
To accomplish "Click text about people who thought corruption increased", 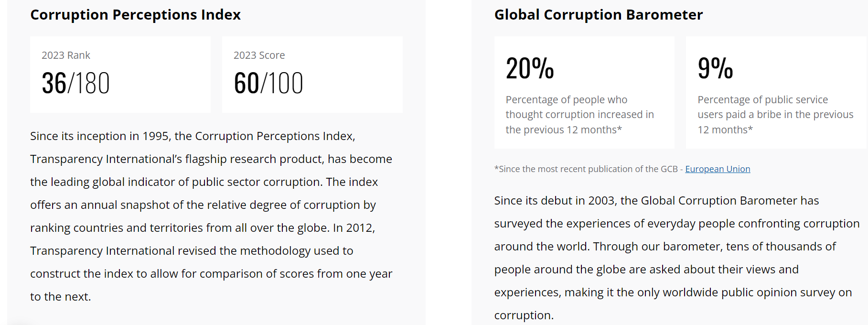I will pyautogui.click(x=580, y=115).
